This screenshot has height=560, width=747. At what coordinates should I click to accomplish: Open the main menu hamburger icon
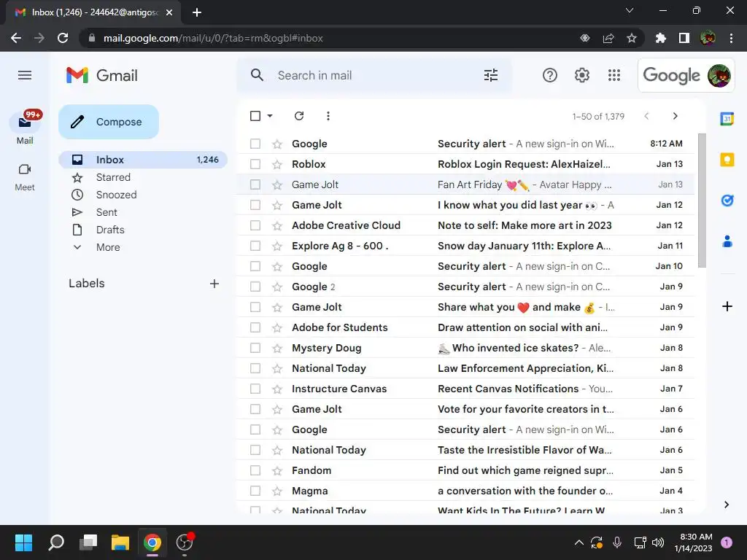[x=25, y=75]
